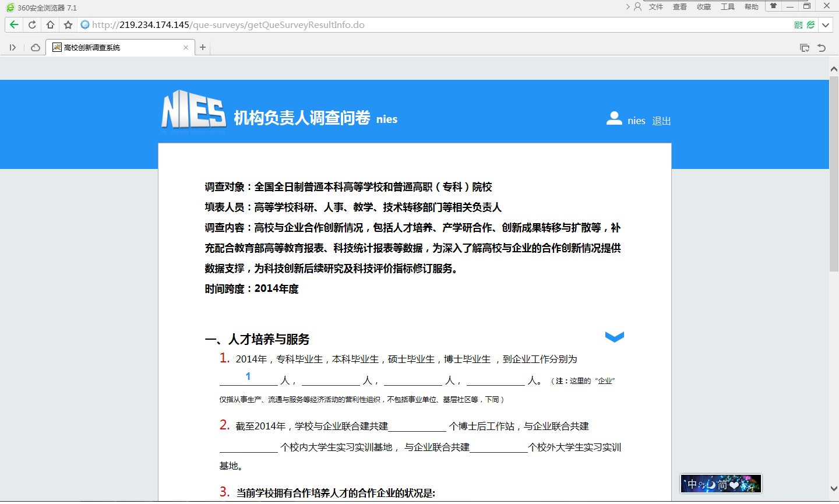Open the tab management dropdown at top right
Viewport: 839px width, 504px height.
coord(805,47)
